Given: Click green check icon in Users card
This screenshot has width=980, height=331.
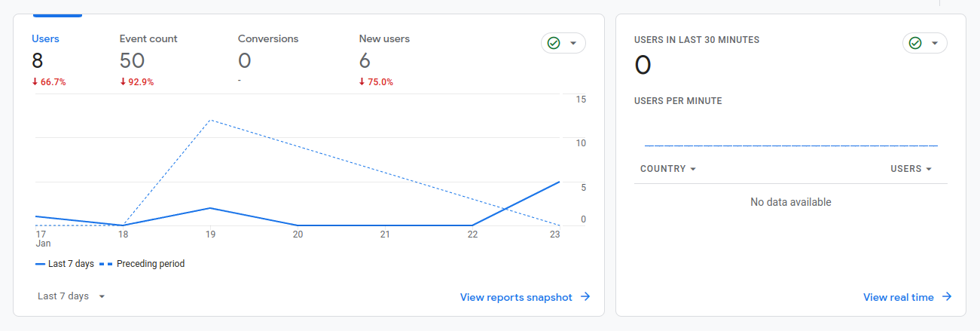Looking at the screenshot, I should pos(554,44).
